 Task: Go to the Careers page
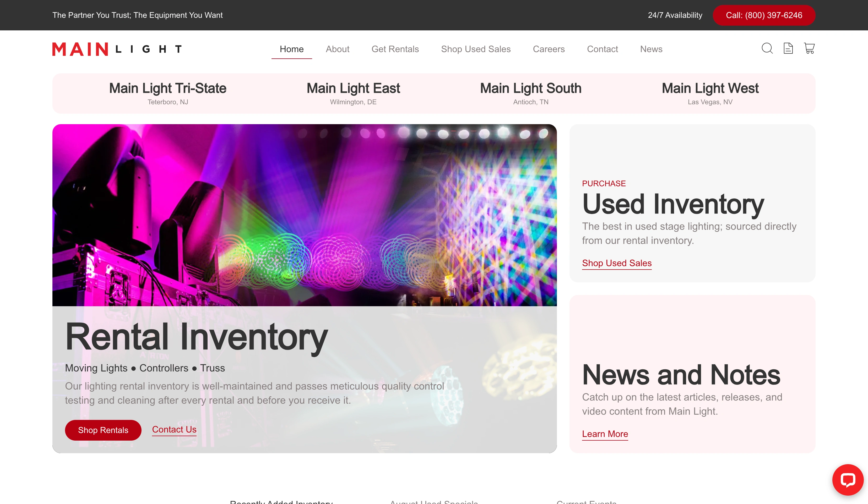(x=549, y=49)
